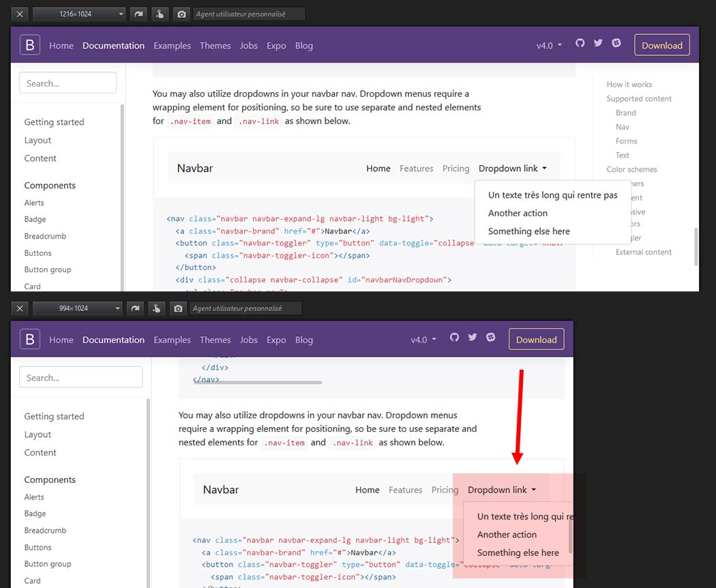Jump to Brand in the table of contents
716x588 pixels.
tap(625, 113)
